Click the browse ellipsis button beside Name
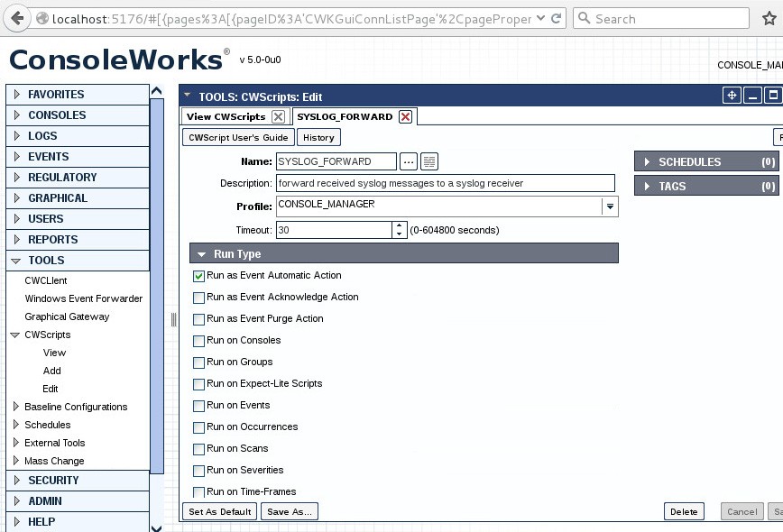Screen dimensions: 783x532 [x=409, y=161]
